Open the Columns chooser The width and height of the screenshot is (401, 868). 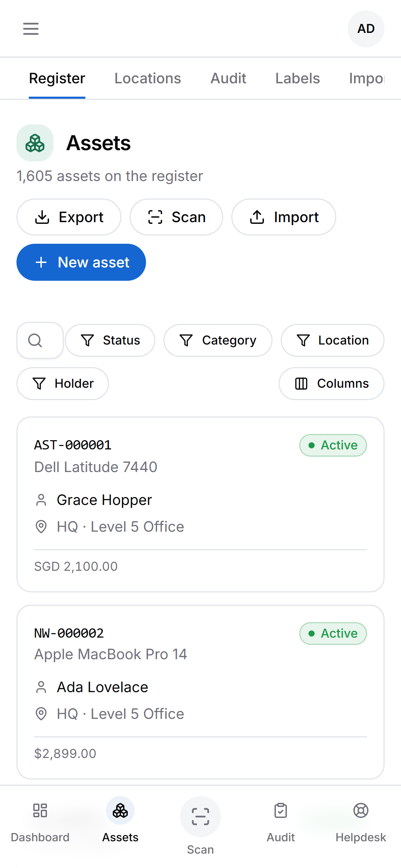(x=331, y=384)
